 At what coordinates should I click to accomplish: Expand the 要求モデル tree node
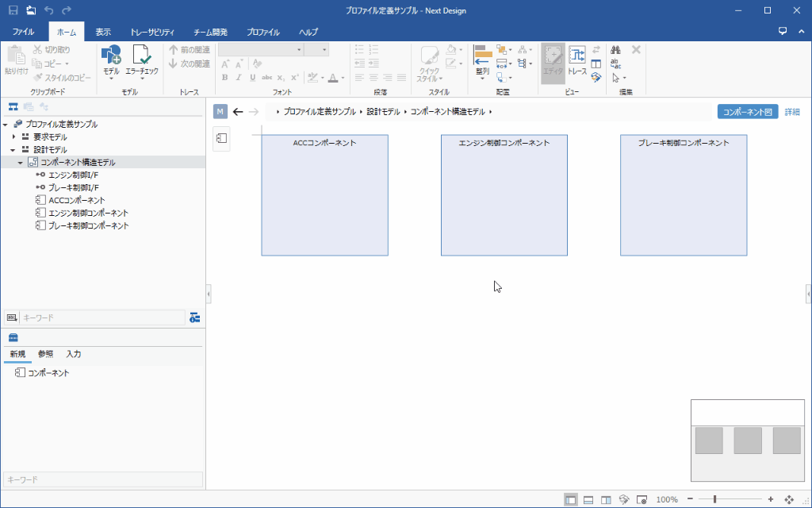[x=13, y=137]
